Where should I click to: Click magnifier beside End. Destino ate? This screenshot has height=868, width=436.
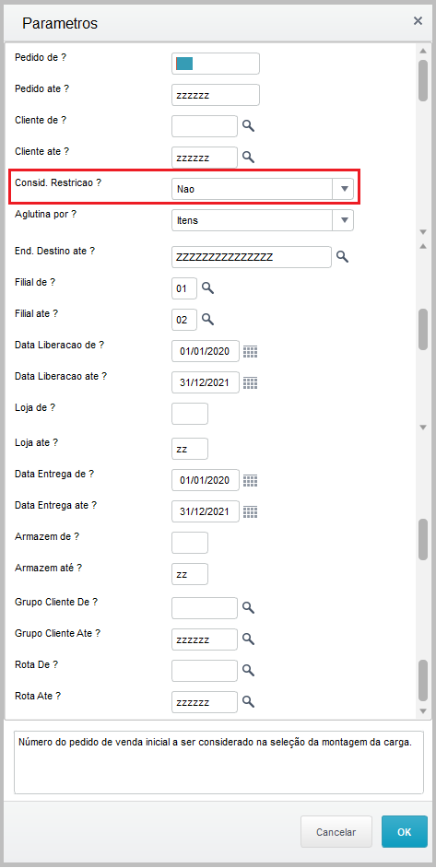coord(342,257)
